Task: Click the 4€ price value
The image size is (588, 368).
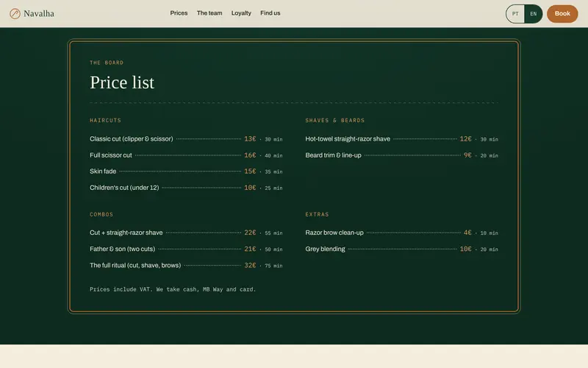Action: click(467, 233)
